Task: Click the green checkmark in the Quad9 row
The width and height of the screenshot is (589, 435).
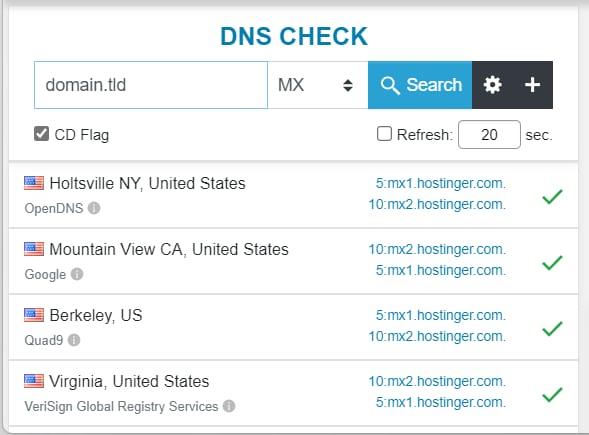Action: (552, 328)
